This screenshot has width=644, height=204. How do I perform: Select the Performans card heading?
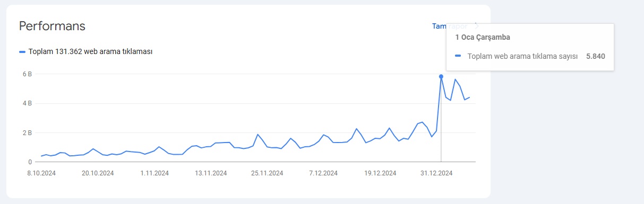click(52, 26)
